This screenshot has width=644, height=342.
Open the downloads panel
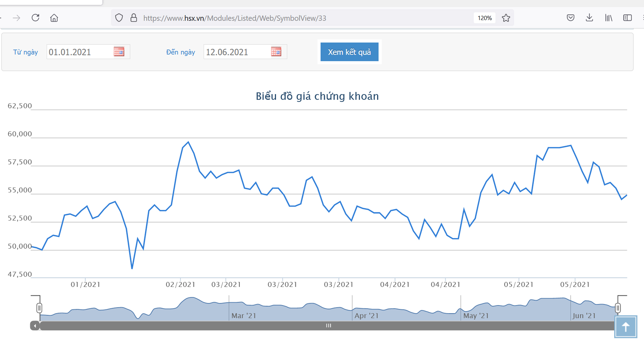tap(589, 18)
